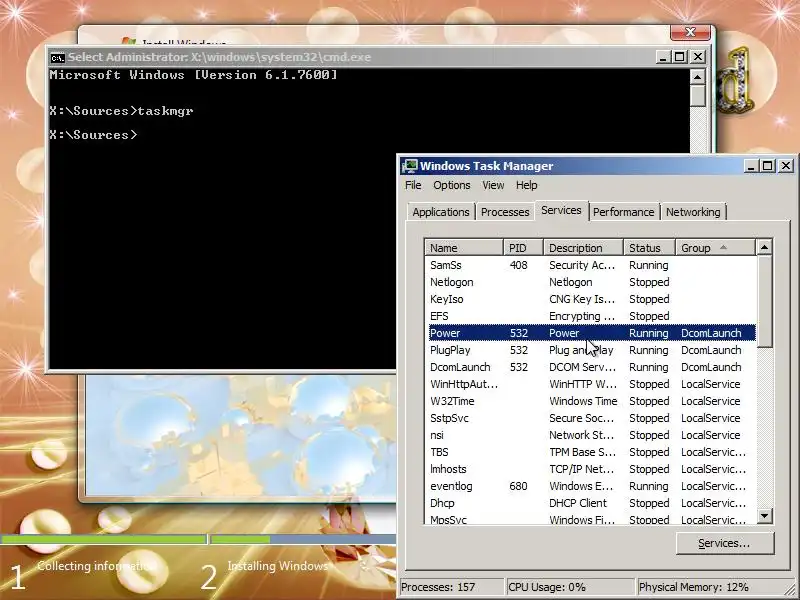Select the Services tab

(x=561, y=210)
